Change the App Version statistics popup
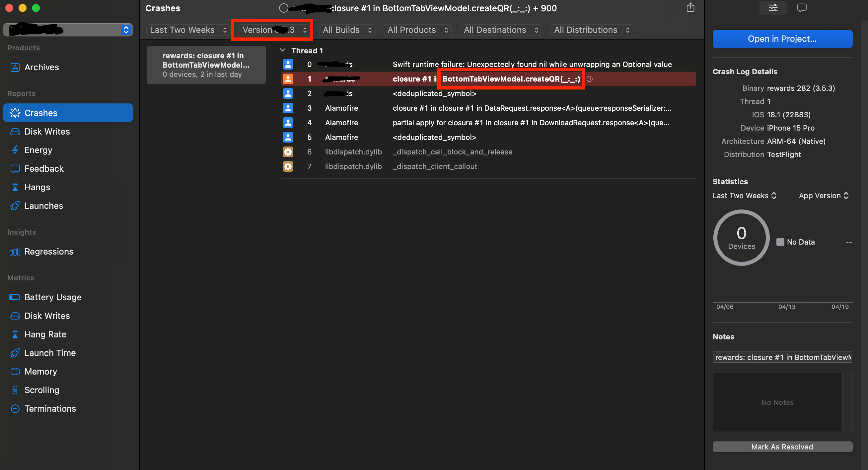Screen dimensions: 868x470 click(x=823, y=196)
